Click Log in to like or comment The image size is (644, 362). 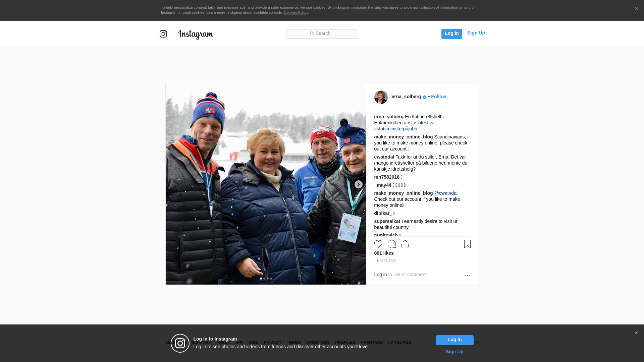pos(380,275)
